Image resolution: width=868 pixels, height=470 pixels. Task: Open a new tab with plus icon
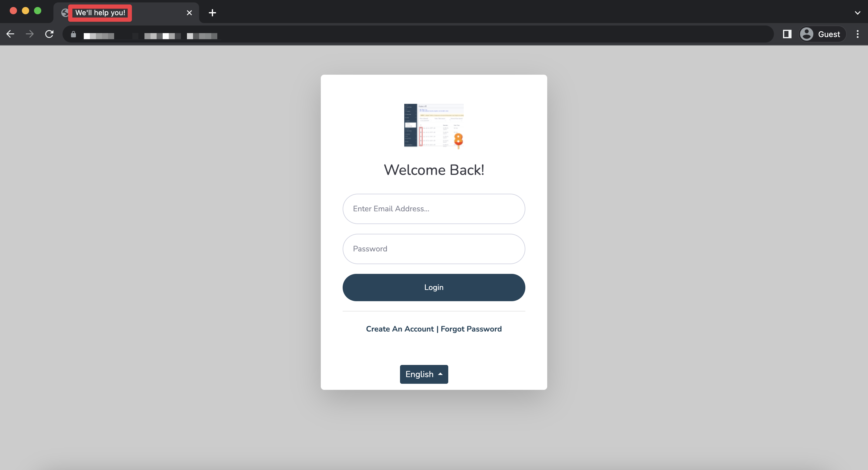[212, 13]
